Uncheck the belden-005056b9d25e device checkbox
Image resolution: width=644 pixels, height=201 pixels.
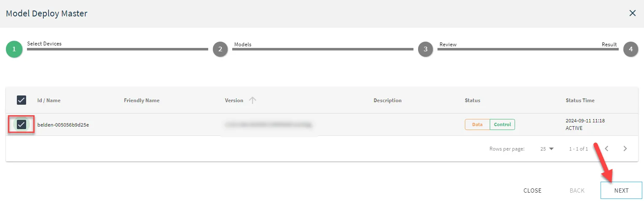pyautogui.click(x=21, y=124)
